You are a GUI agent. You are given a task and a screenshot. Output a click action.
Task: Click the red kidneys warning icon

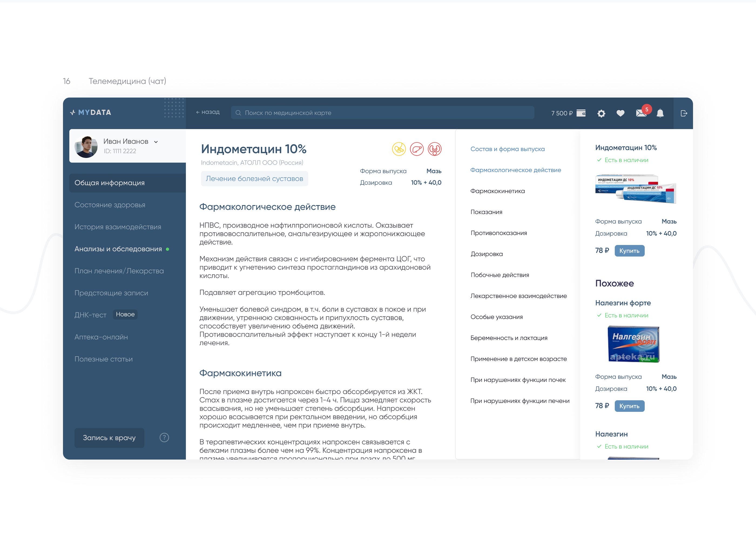pyautogui.click(x=434, y=149)
